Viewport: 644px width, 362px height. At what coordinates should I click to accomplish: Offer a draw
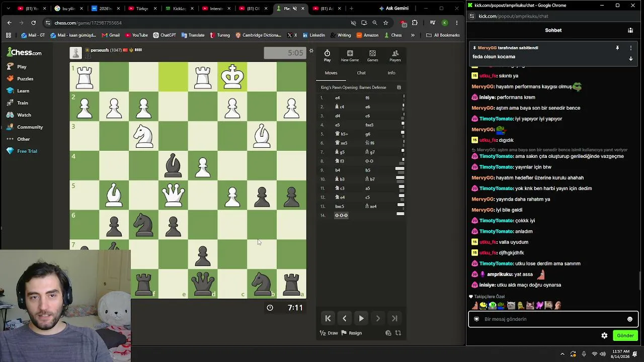pos(329,333)
